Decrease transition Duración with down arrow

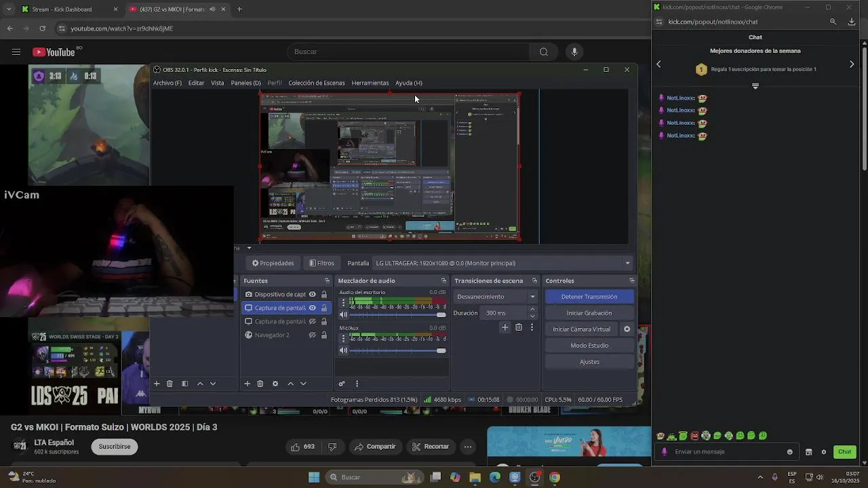coord(532,317)
